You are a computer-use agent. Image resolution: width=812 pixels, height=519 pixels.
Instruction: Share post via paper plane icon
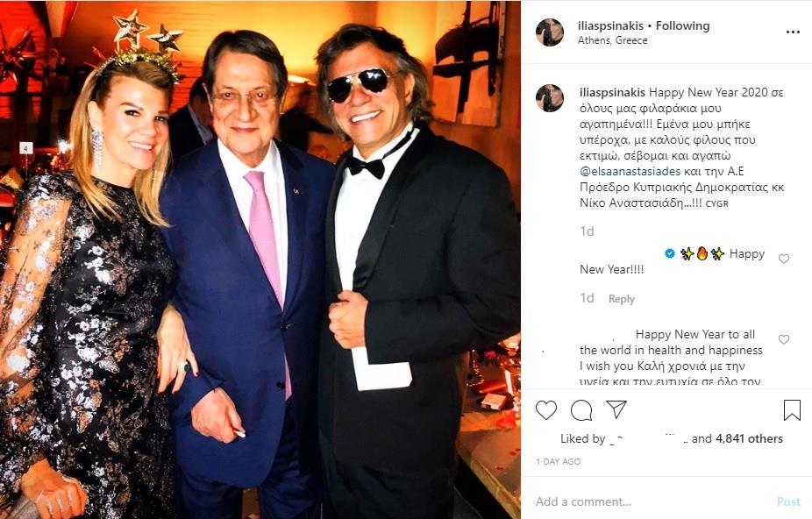[x=616, y=409]
